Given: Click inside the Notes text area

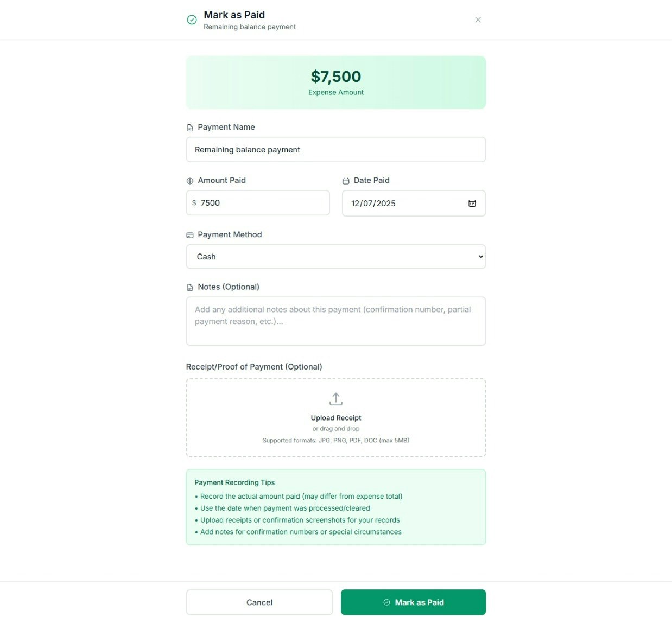Looking at the screenshot, I should pos(335,320).
